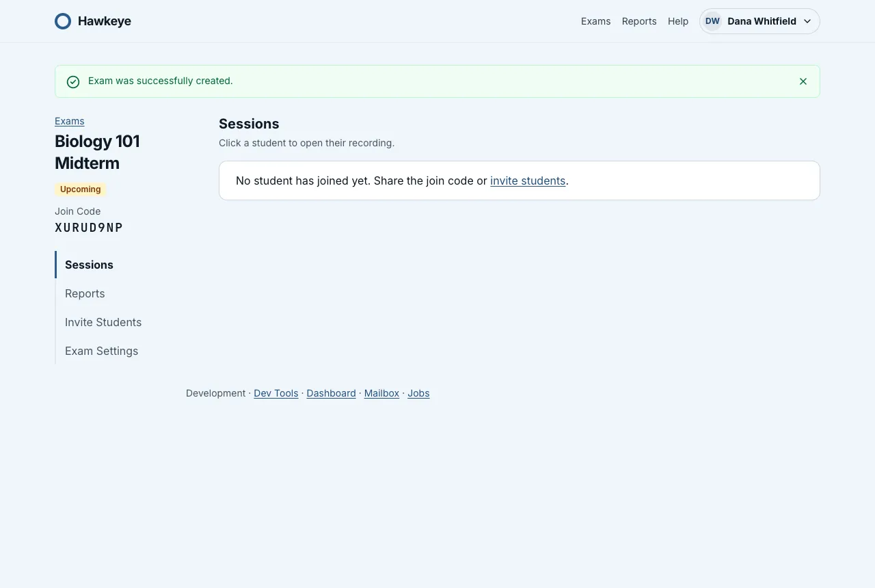This screenshot has width=875, height=588.
Task: Click the Hawkeye ring logo icon
Action: pos(63,21)
